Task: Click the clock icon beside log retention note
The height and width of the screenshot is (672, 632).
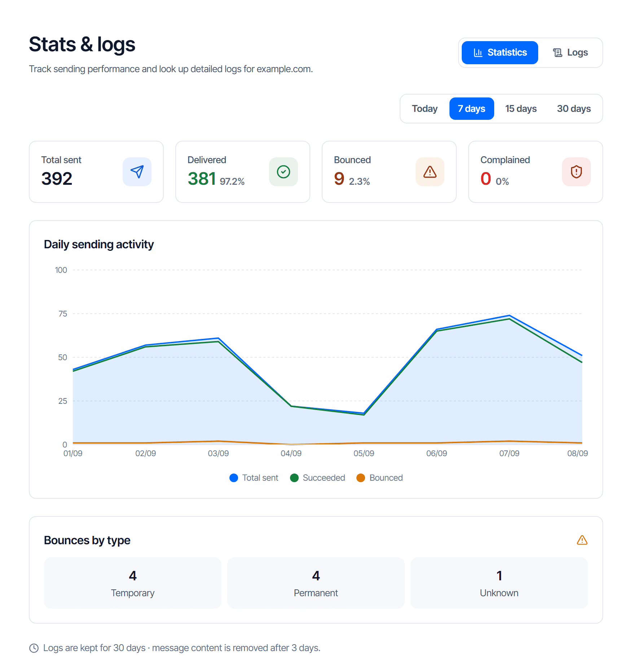Action: 34,648
